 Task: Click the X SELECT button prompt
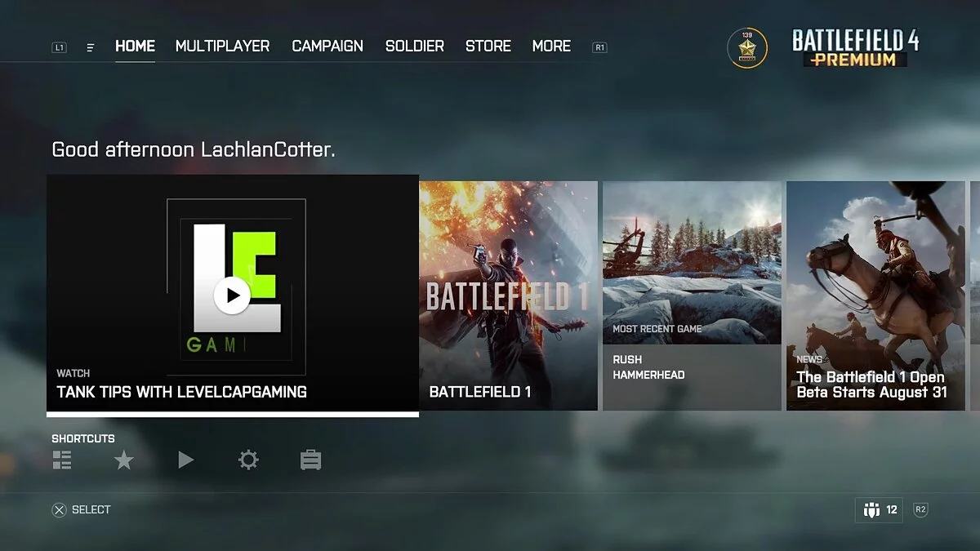click(x=82, y=510)
